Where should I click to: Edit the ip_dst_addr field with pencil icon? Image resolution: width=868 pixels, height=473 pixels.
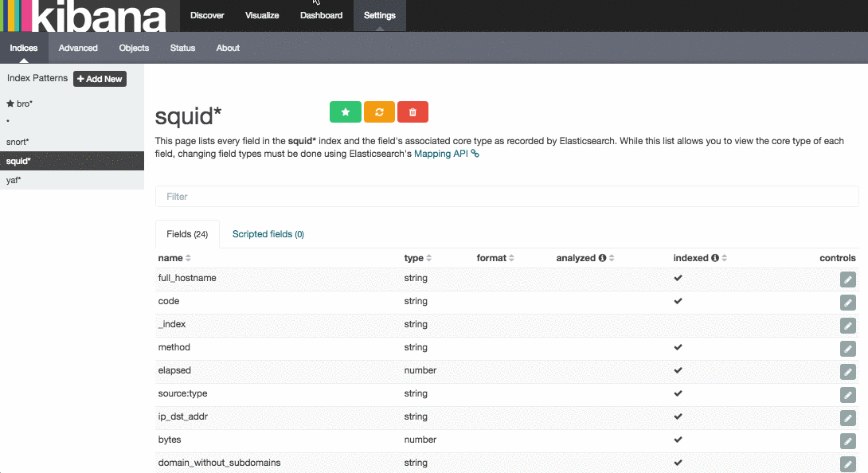(x=847, y=417)
